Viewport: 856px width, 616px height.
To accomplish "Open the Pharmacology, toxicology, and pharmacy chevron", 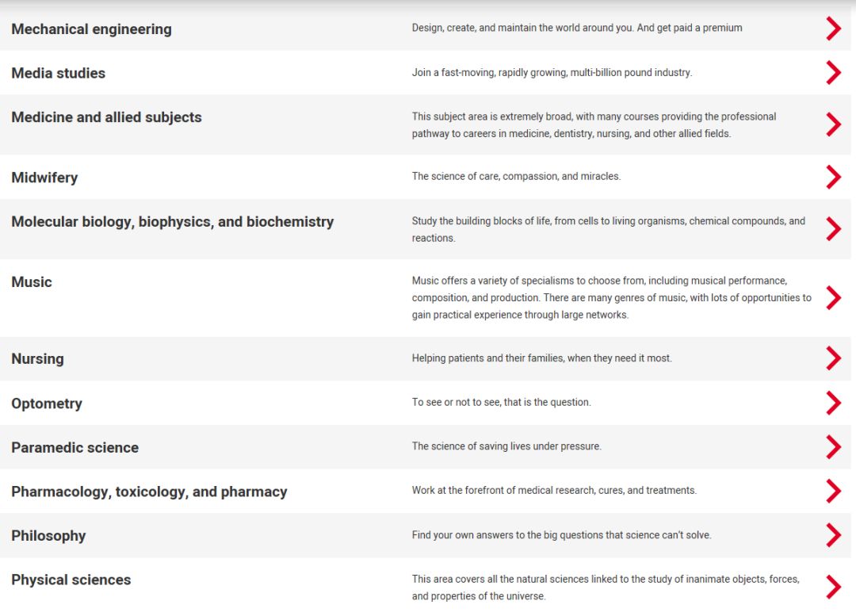I will (834, 491).
